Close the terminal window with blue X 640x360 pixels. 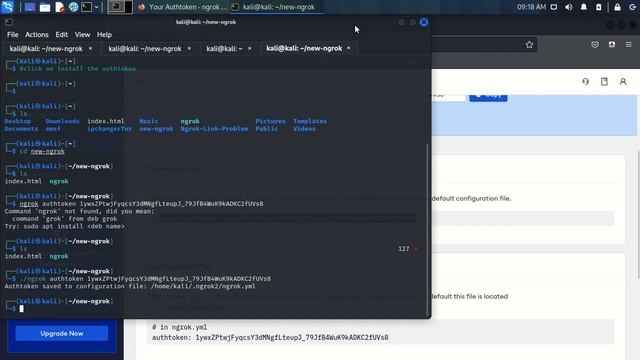(424, 22)
